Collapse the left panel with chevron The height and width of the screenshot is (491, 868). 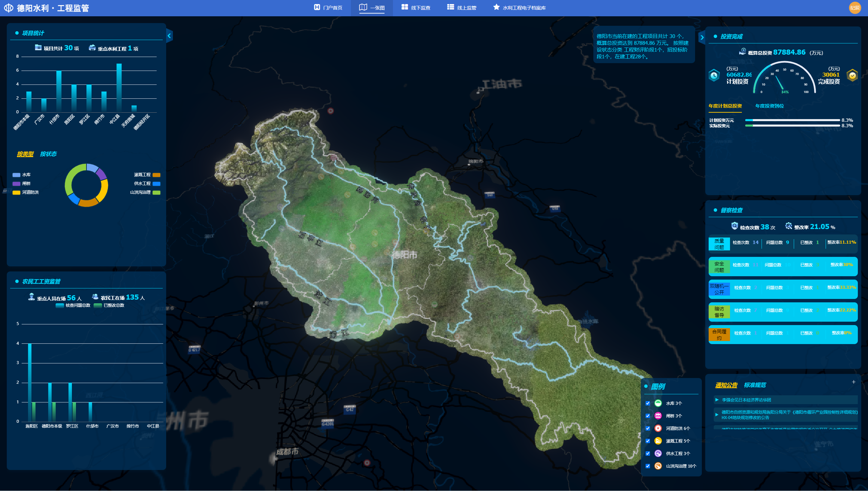point(169,36)
